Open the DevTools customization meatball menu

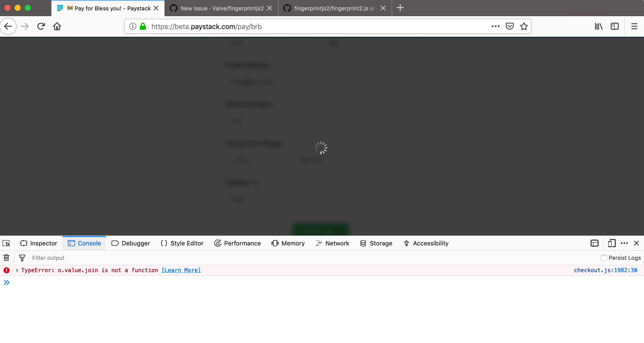(624, 243)
